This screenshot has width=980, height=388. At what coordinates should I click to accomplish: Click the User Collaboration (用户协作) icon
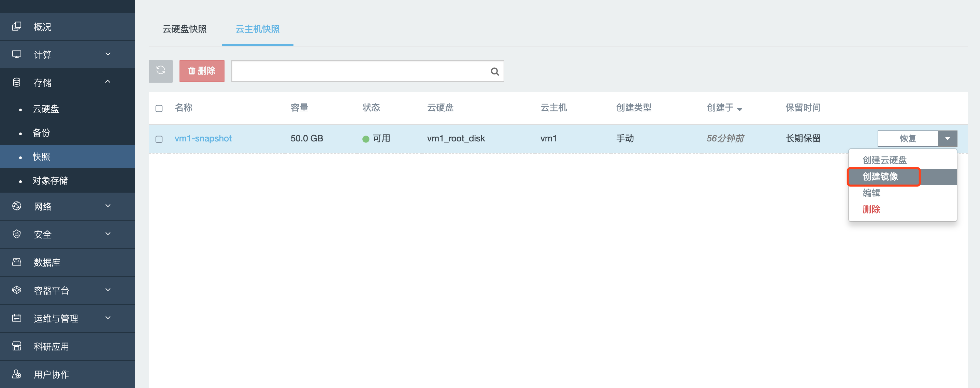[x=17, y=374]
